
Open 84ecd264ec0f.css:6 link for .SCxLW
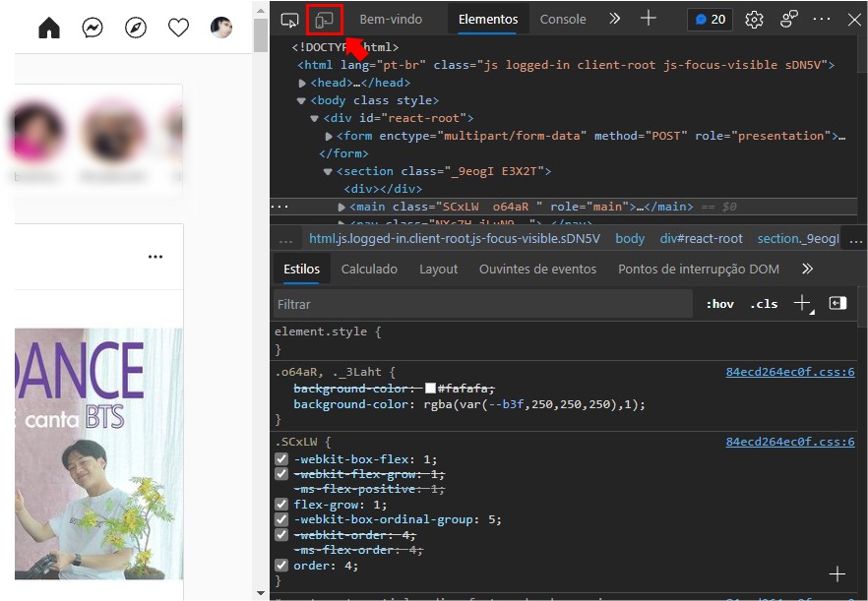(x=790, y=442)
